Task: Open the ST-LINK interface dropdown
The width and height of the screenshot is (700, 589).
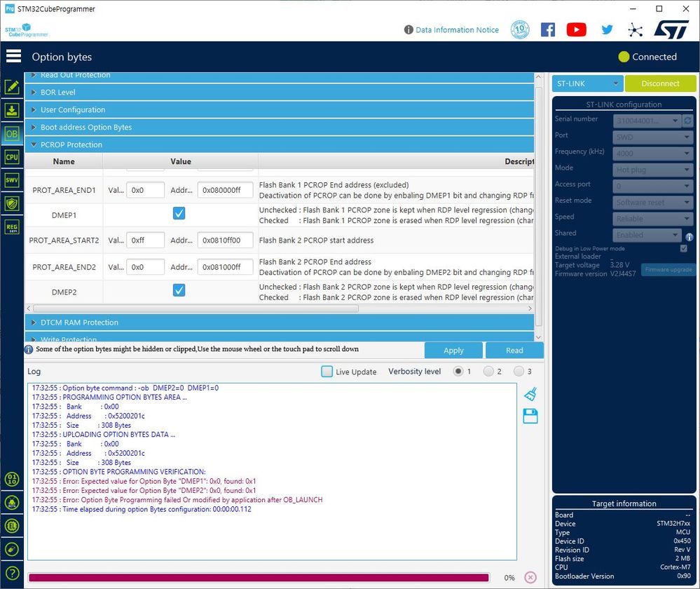Action: click(x=587, y=83)
